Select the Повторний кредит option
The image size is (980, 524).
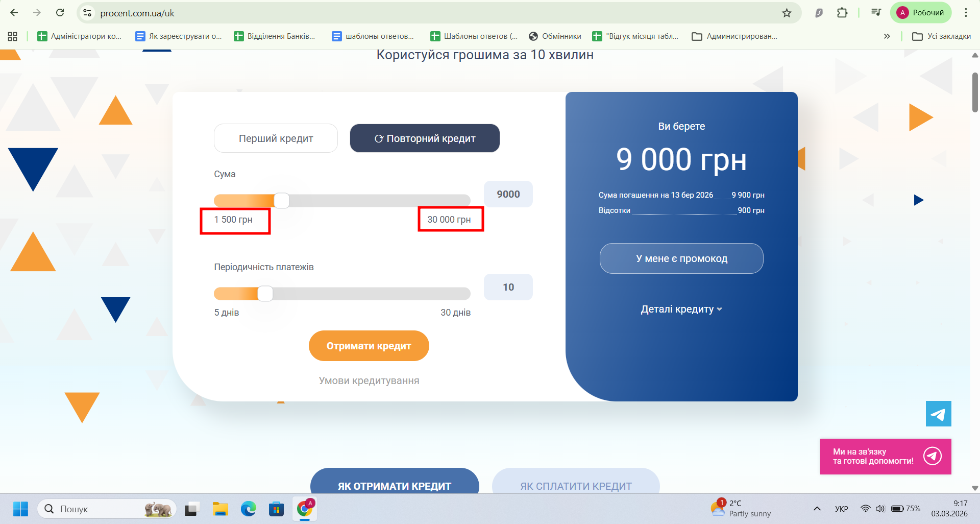coord(425,138)
